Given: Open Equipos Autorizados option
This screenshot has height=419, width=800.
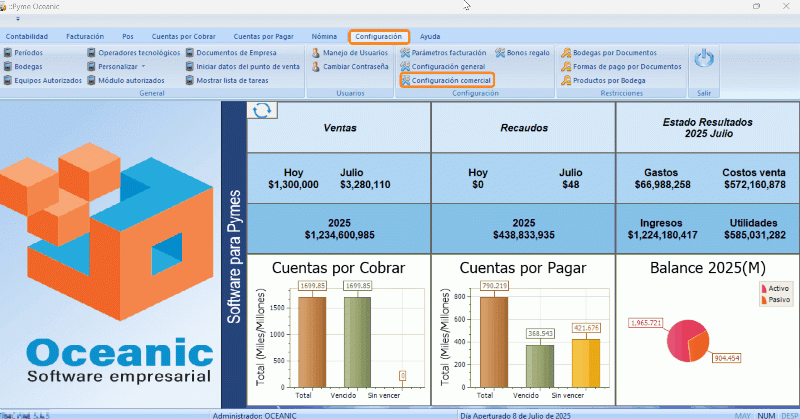Looking at the screenshot, I should coord(43,80).
